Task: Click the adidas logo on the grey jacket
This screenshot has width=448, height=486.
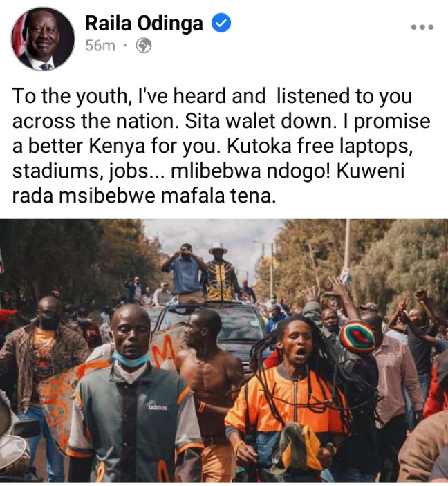Action: [x=158, y=408]
